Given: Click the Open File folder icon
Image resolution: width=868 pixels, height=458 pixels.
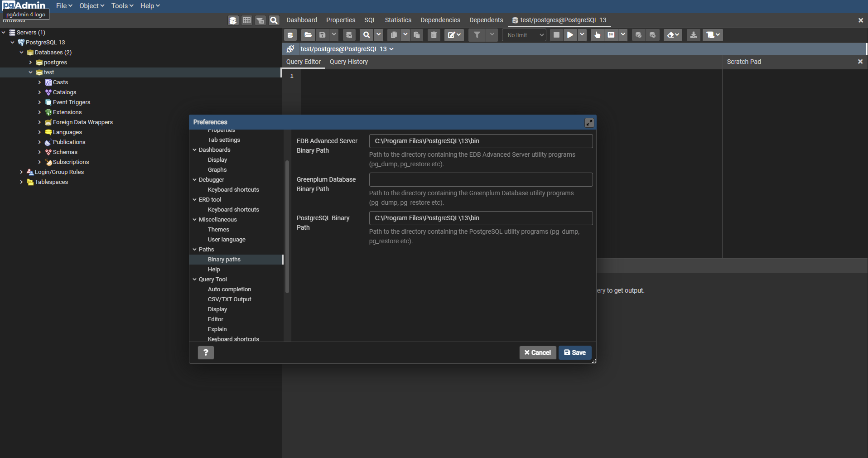Looking at the screenshot, I should click(308, 35).
